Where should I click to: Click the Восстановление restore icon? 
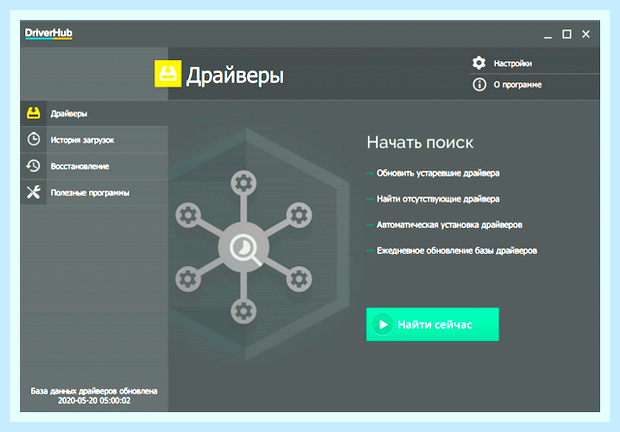pyautogui.click(x=34, y=166)
